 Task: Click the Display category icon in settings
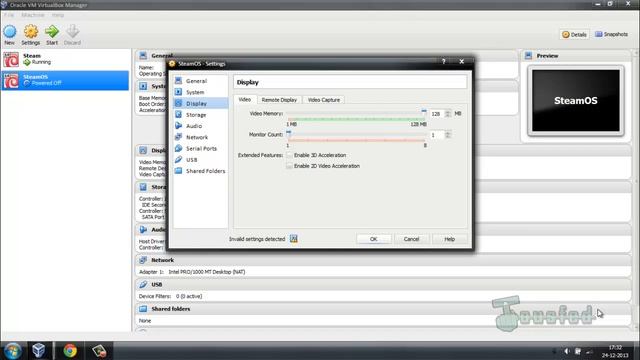pos(178,103)
